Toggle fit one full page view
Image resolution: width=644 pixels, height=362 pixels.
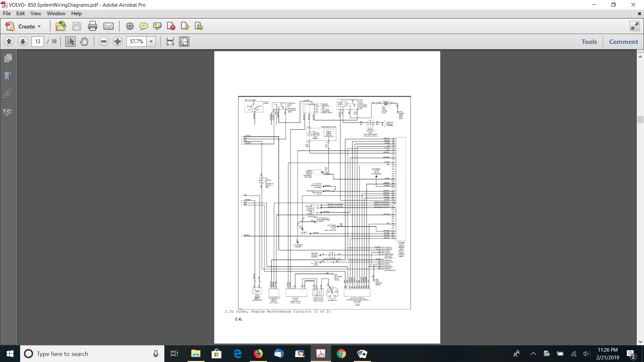pyautogui.click(x=184, y=42)
